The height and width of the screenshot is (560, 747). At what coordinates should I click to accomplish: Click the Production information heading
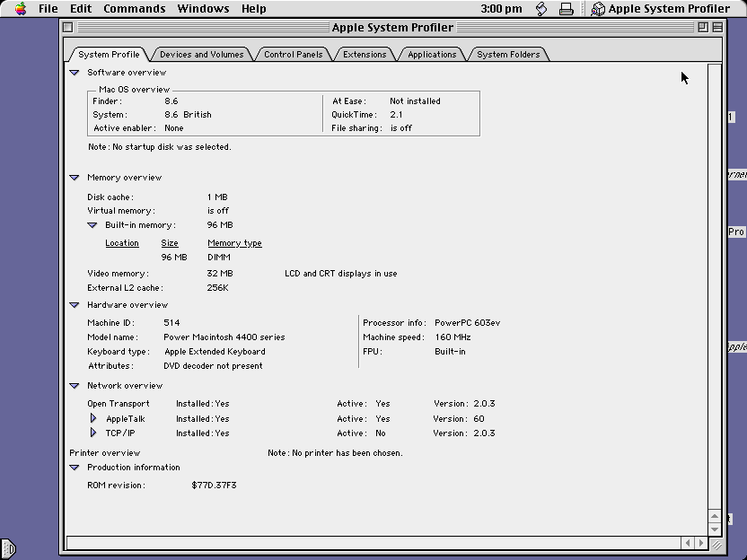(x=134, y=468)
